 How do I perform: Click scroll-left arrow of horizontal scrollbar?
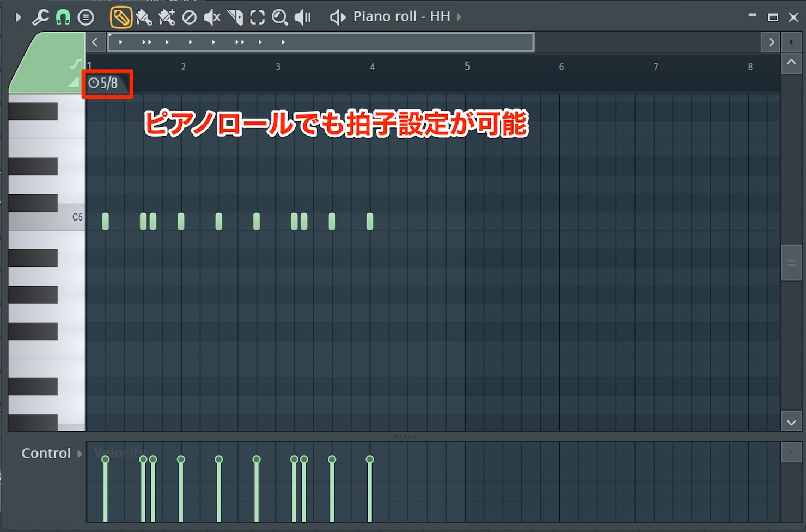[x=95, y=42]
